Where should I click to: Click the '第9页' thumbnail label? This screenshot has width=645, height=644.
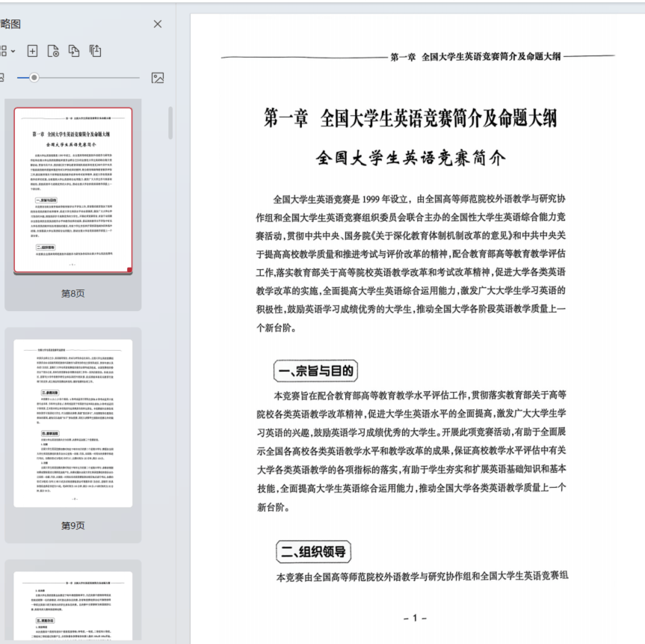[x=72, y=525]
